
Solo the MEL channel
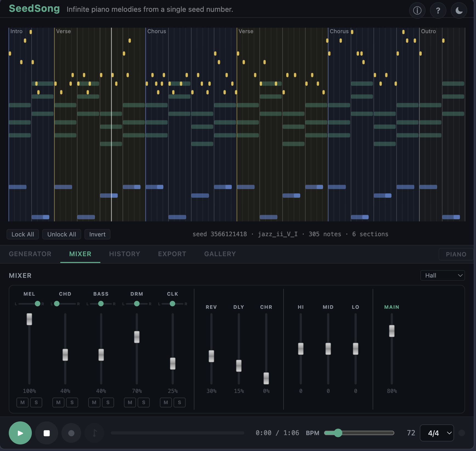point(36,403)
